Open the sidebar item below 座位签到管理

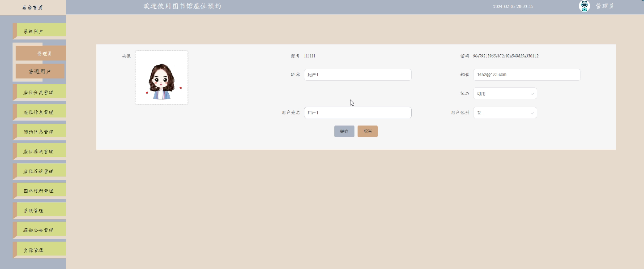pos(39,171)
